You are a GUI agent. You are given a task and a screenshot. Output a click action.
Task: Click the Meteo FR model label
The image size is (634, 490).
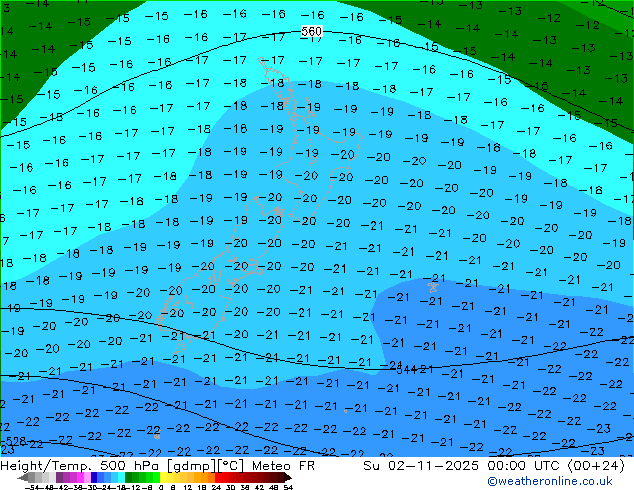tap(283, 466)
